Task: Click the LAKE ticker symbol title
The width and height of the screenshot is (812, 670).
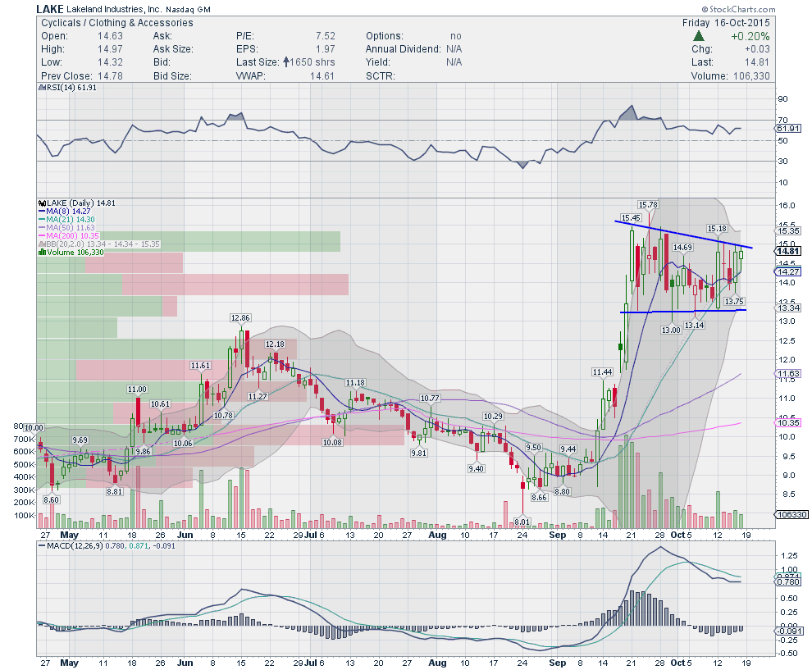Action: [x=50, y=9]
